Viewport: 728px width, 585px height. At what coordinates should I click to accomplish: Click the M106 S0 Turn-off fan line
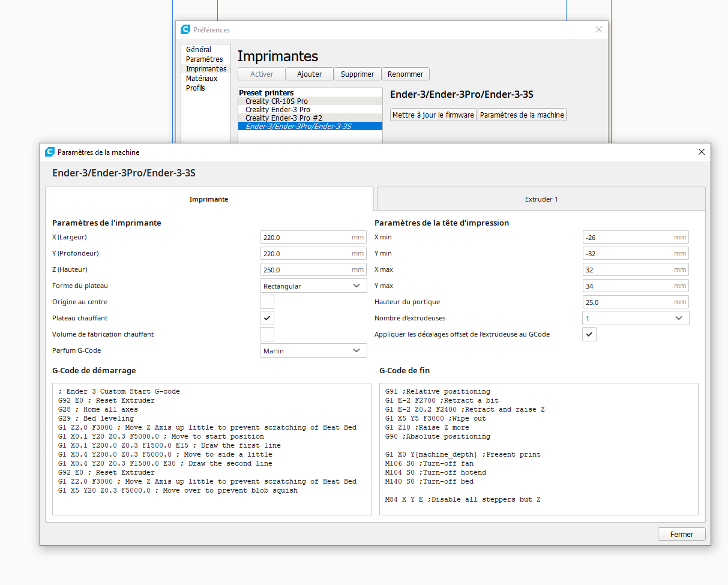click(429, 463)
